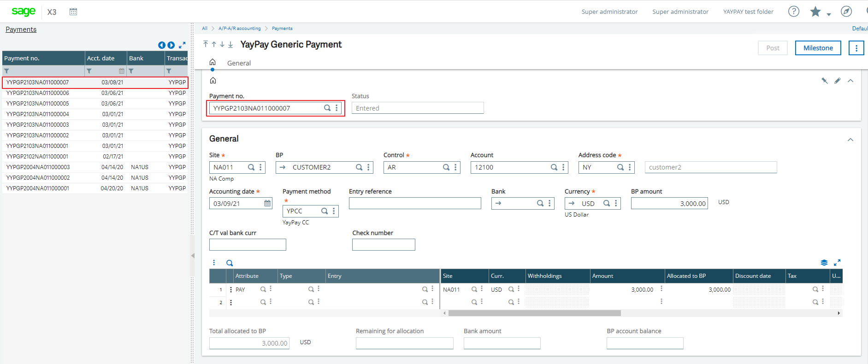Open BP CUSTOMER2 lookup magnifier

(x=359, y=167)
